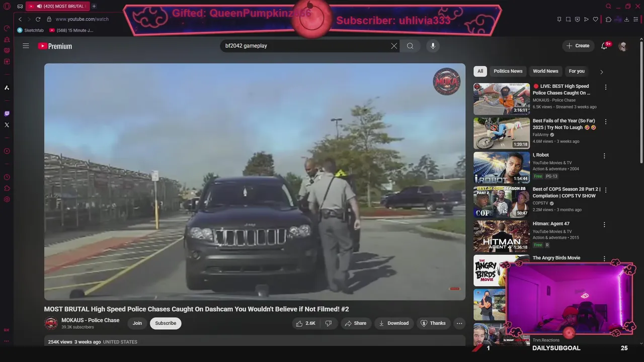Add page to bookmarks with heart icon

tap(596, 19)
